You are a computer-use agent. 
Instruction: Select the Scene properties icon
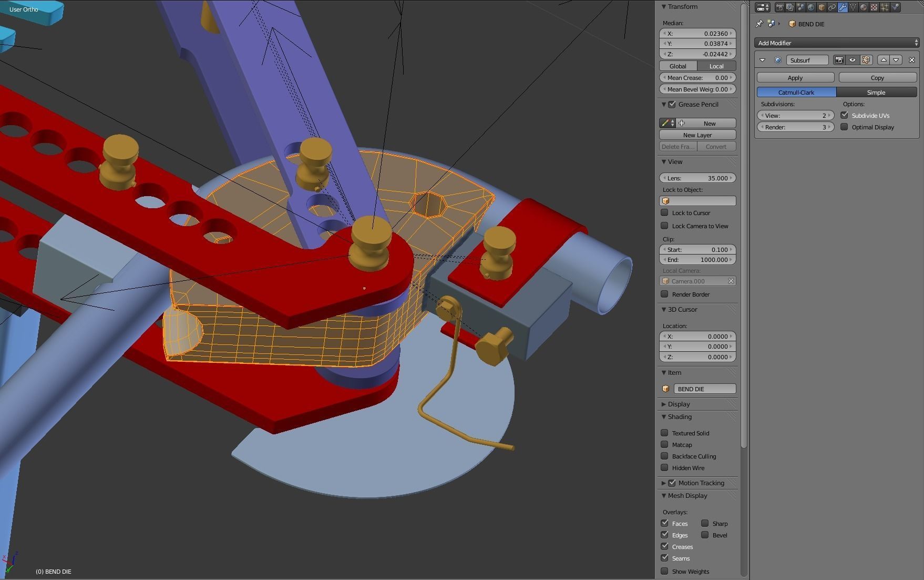tap(800, 7)
